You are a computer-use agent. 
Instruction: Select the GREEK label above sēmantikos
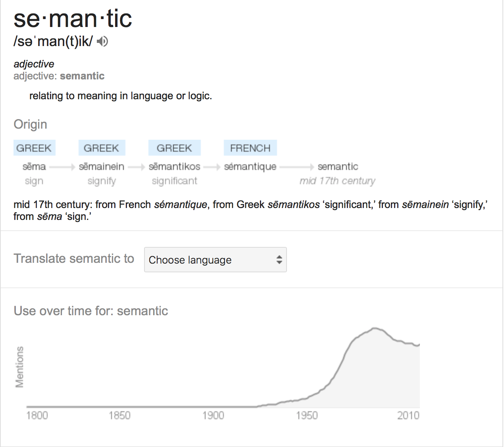click(x=174, y=148)
